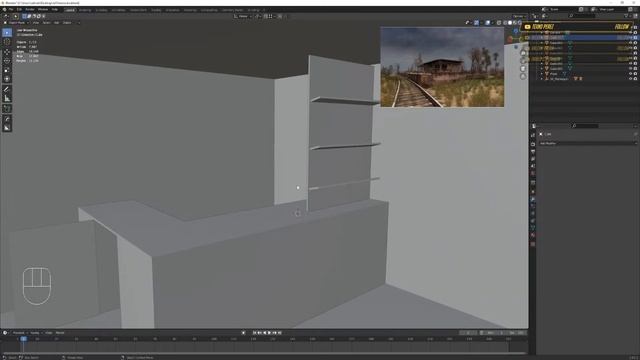Image resolution: width=640 pixels, height=360 pixels.
Task: Select the Scale tool
Action: pyautogui.click(x=7, y=70)
